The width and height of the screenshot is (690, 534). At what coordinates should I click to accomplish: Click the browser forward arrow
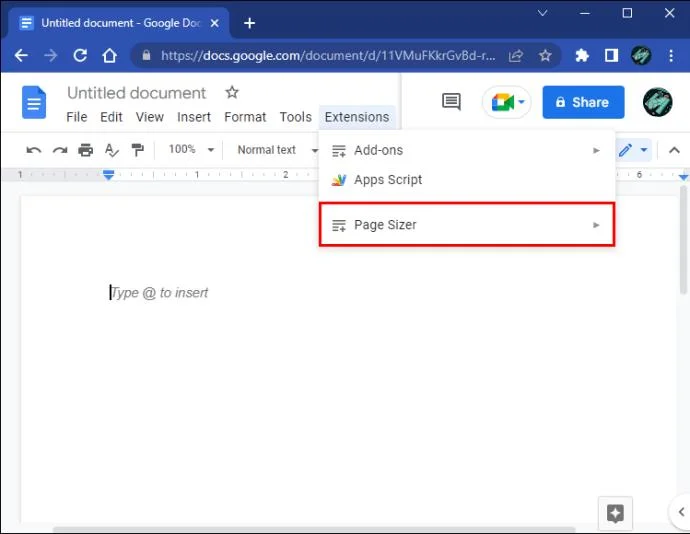[51, 55]
